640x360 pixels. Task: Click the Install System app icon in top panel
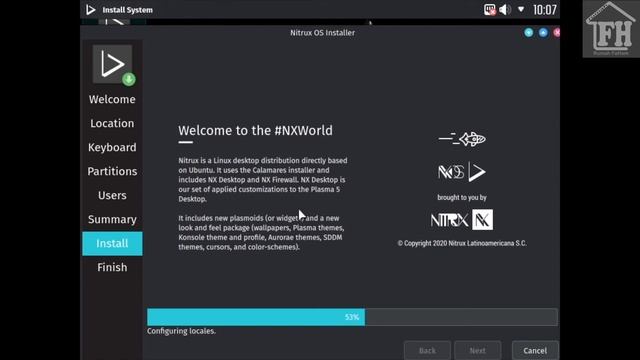(x=91, y=10)
